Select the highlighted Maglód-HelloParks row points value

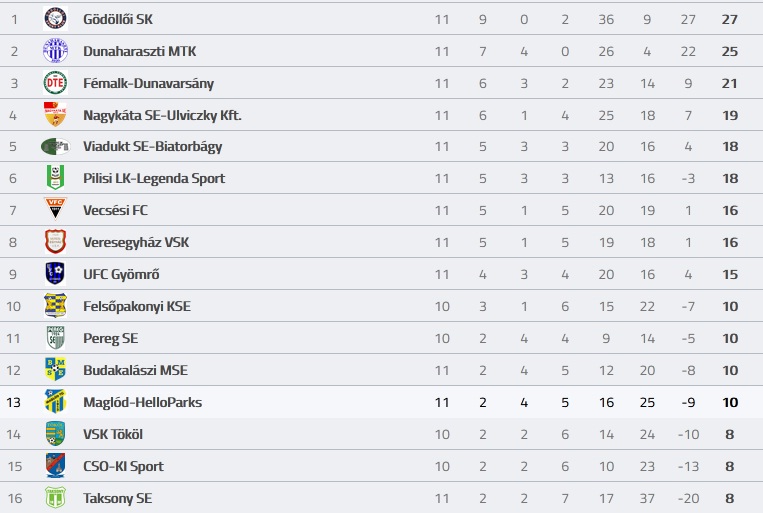(x=730, y=403)
